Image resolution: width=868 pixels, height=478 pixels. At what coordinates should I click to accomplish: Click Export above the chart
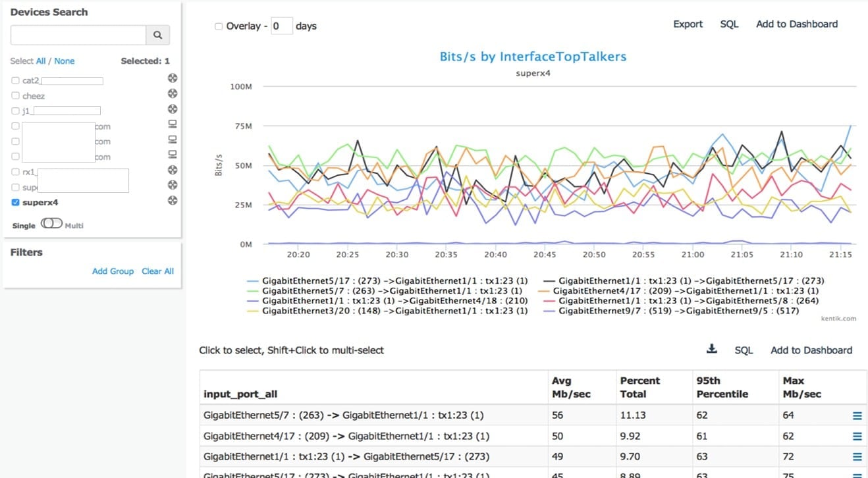[688, 24]
